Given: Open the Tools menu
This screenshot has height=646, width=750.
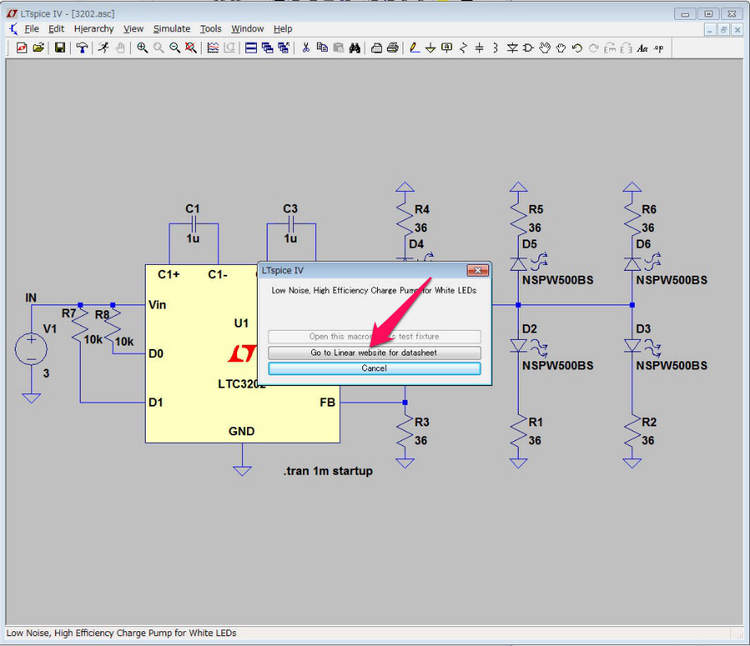Looking at the screenshot, I should (x=210, y=29).
